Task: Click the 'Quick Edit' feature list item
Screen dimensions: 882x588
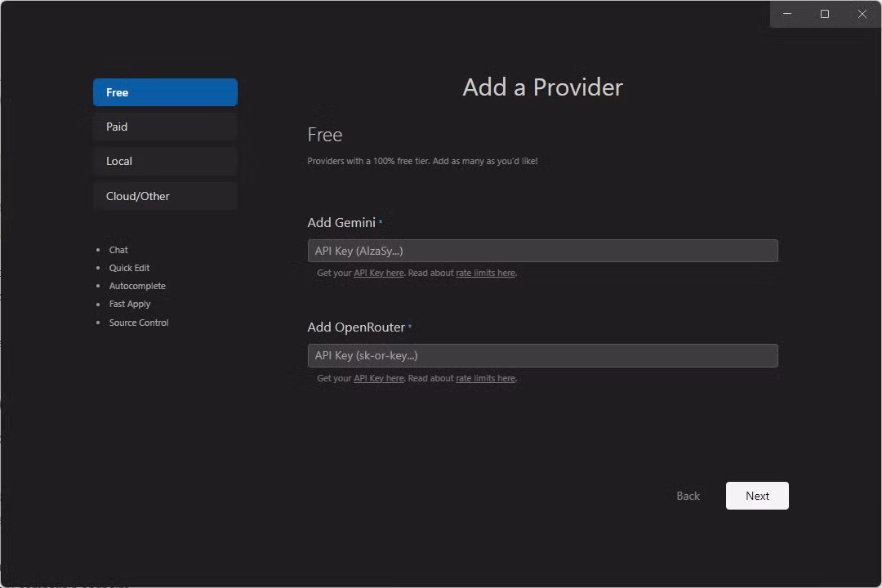Action: [129, 268]
